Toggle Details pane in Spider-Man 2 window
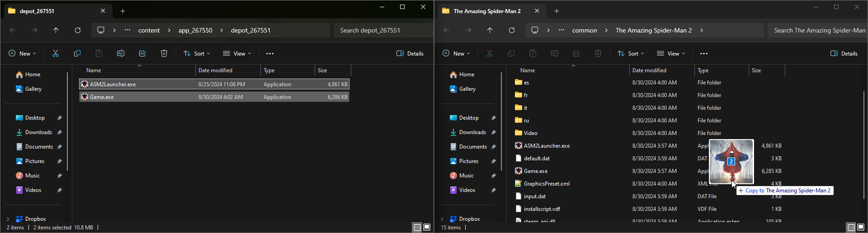 pyautogui.click(x=844, y=53)
